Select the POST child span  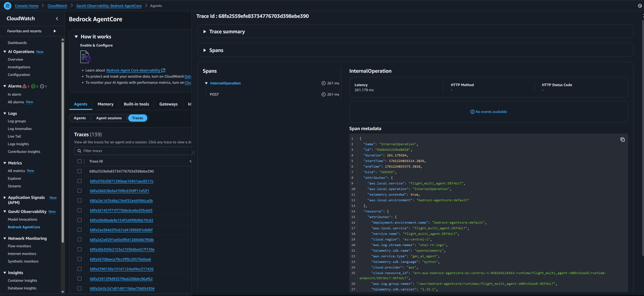pos(214,94)
